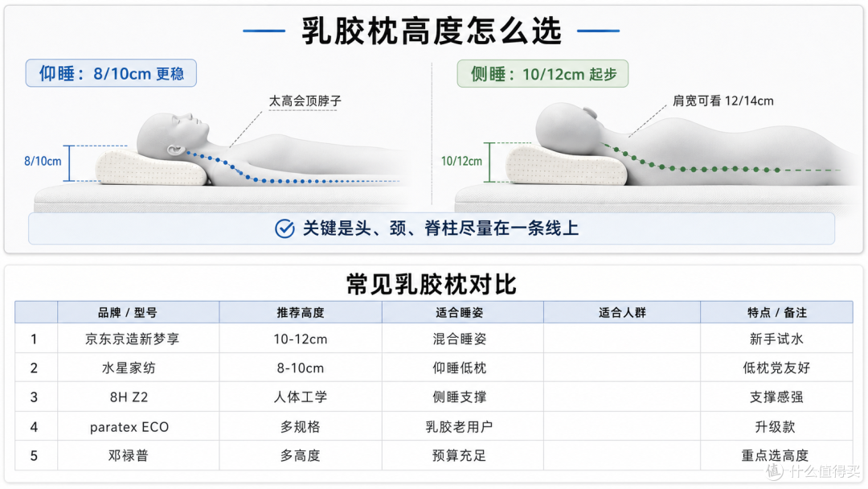This screenshot has height=489, width=868.
Task: Click the annotation 肩宽可看 12/14cm
Action: click(723, 101)
